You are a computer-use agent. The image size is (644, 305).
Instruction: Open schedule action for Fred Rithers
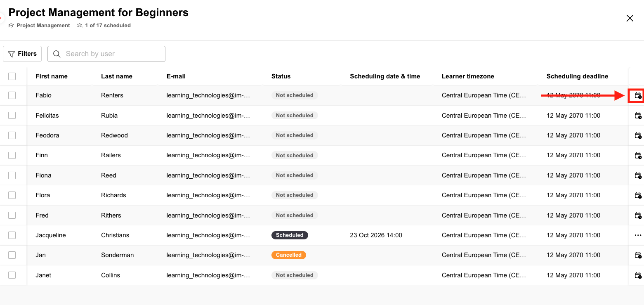(638, 215)
